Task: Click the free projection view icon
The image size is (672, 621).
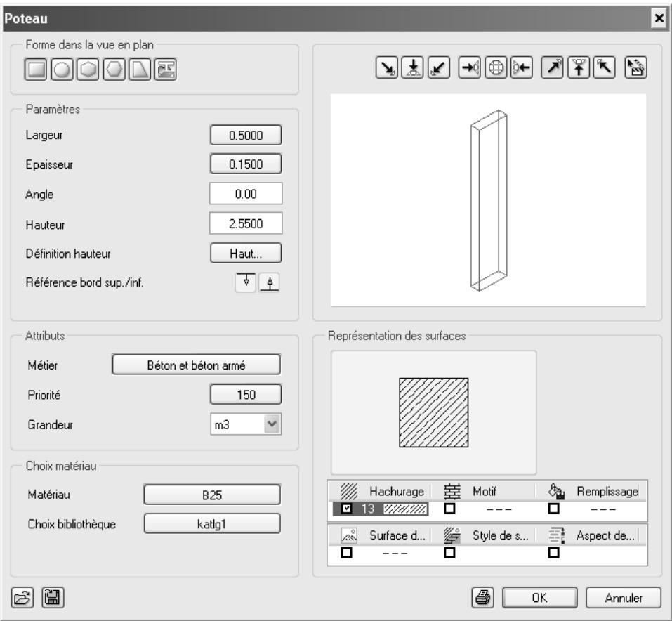Action: point(635,67)
